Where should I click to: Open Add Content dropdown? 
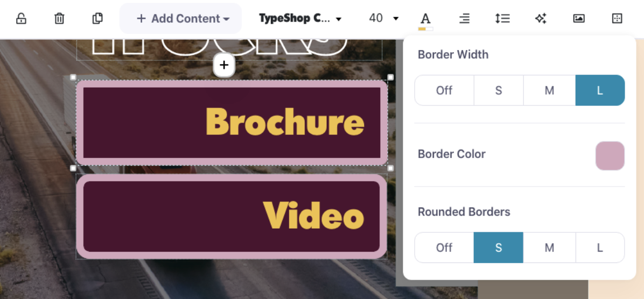pyautogui.click(x=181, y=18)
